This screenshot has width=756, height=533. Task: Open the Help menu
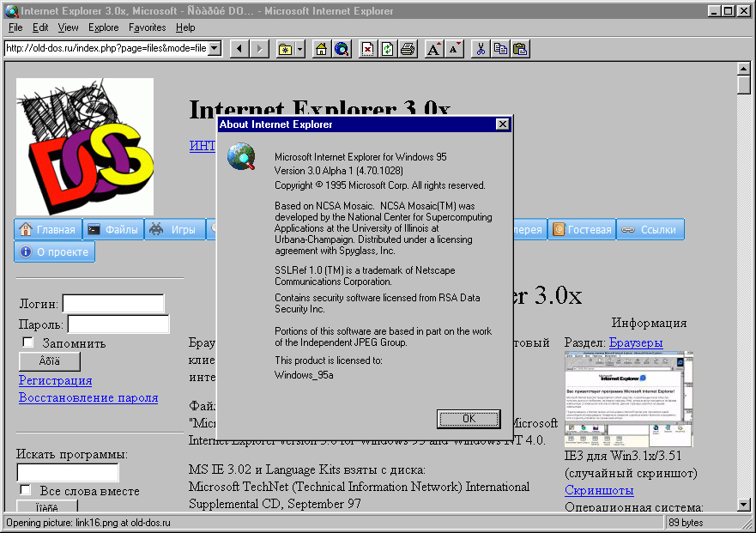(185, 27)
